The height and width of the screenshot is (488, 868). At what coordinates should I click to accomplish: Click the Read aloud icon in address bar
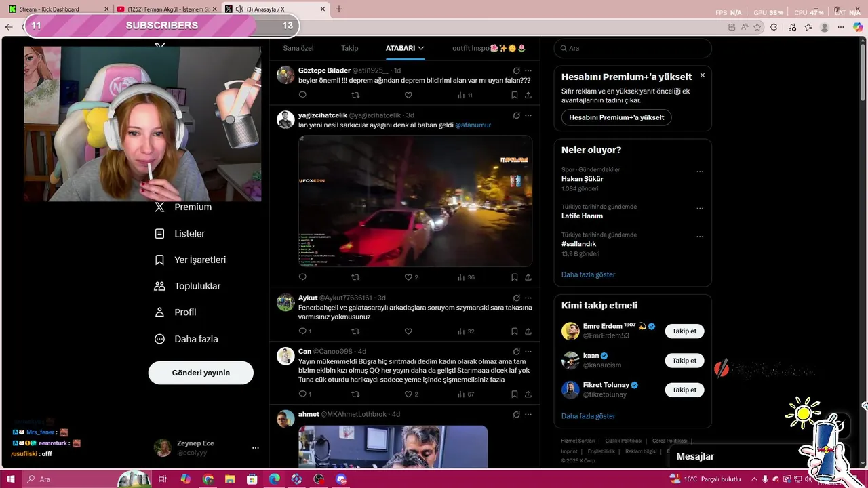point(745,27)
